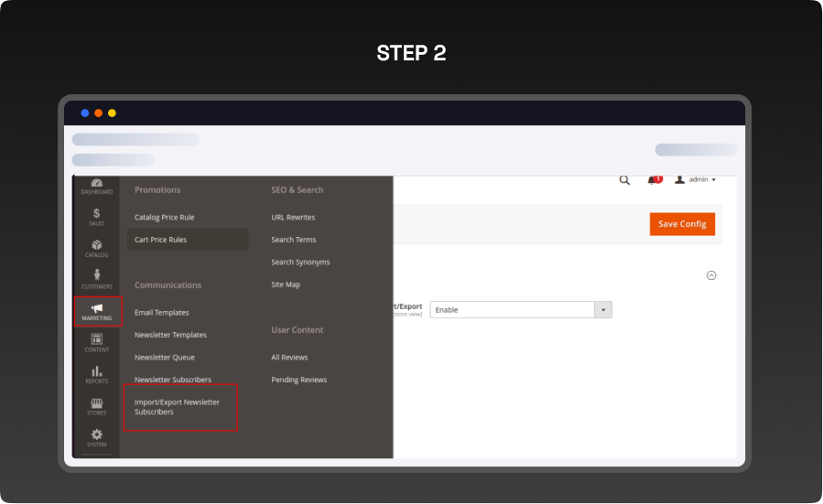
Task: Open the Customers sidebar menu
Action: click(x=96, y=279)
